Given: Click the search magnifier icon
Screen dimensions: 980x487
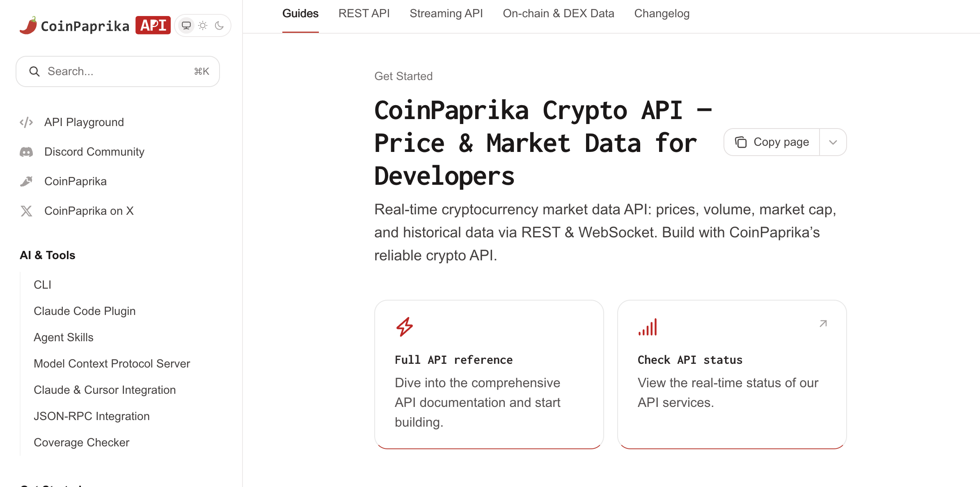Looking at the screenshot, I should [34, 71].
